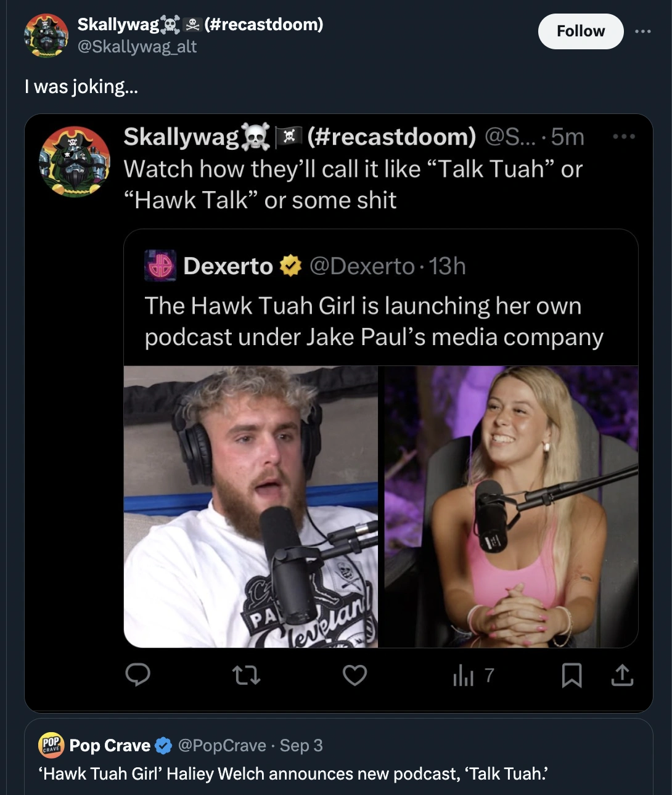Toggle the bookmark on the quoted tweet
The height and width of the screenshot is (795, 672).
(573, 676)
